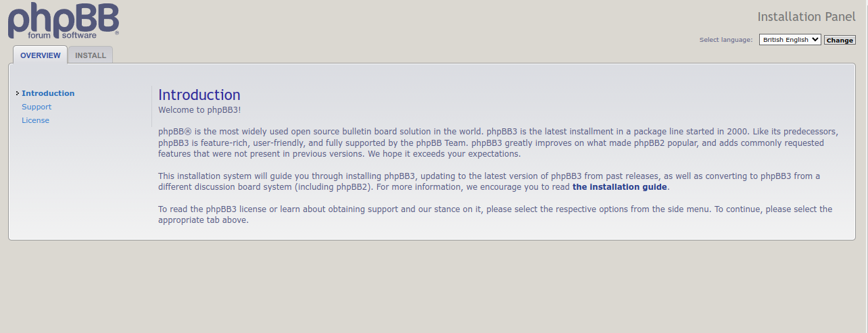The height and width of the screenshot is (333, 868).
Task: Click the paragraph about reading the license
Action: (x=495, y=214)
